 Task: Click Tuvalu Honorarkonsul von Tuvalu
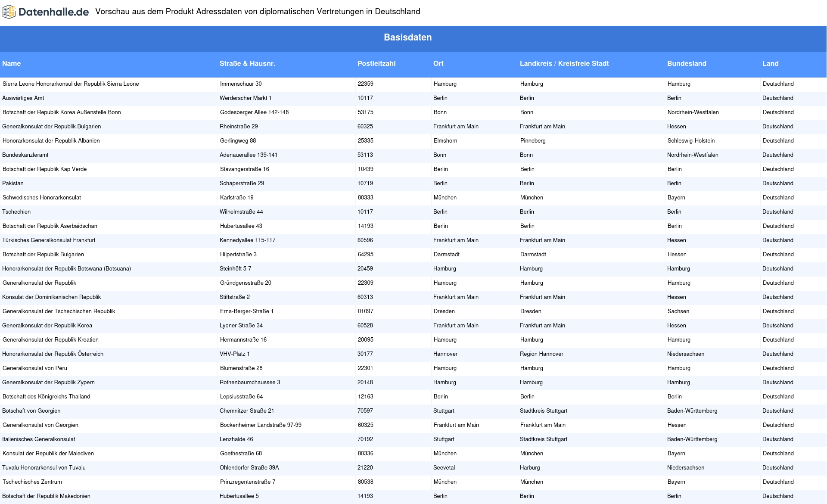click(44, 467)
